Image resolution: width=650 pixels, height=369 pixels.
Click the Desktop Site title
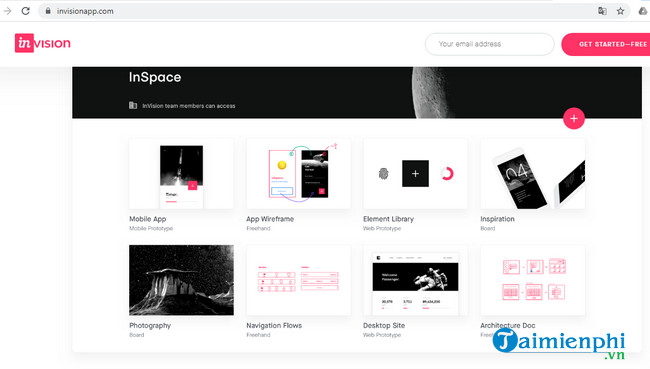tap(384, 325)
